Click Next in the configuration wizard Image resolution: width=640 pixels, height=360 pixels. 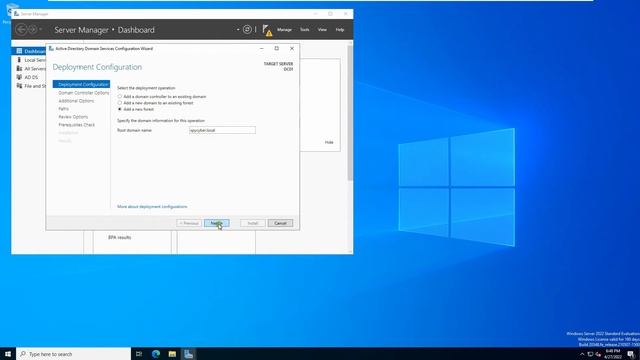[x=216, y=223]
